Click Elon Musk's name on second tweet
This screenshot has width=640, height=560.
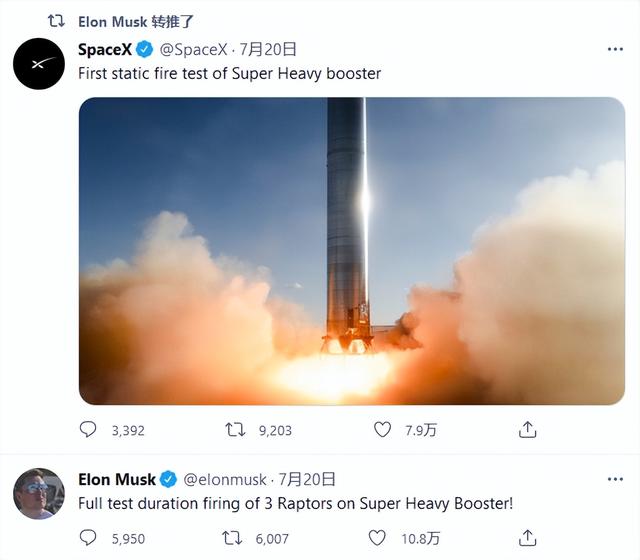pyautogui.click(x=119, y=479)
